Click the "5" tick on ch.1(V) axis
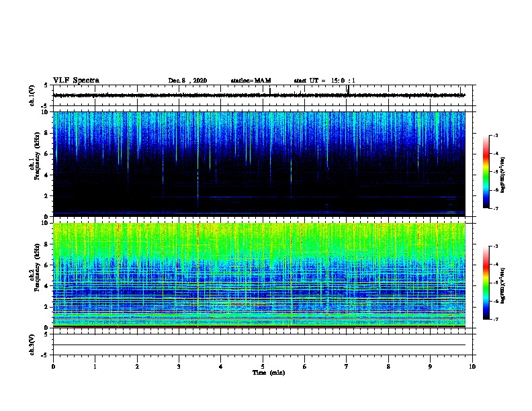532x411 pixels. coord(46,85)
